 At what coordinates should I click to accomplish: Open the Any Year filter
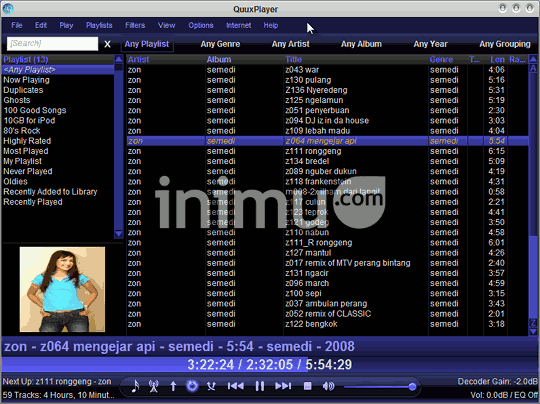[430, 44]
